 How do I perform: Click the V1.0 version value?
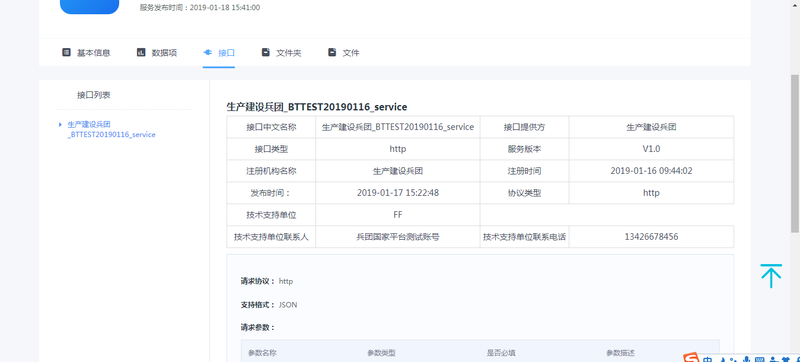[652, 149]
